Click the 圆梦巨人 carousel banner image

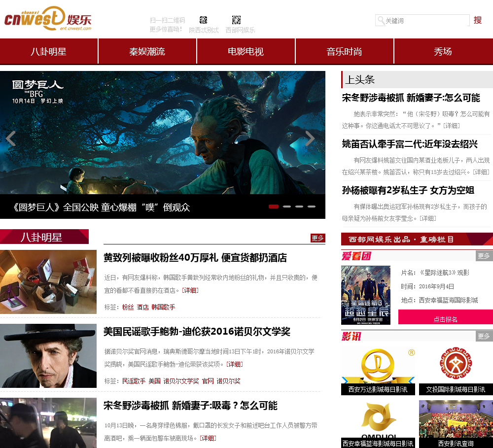[x=163, y=133]
